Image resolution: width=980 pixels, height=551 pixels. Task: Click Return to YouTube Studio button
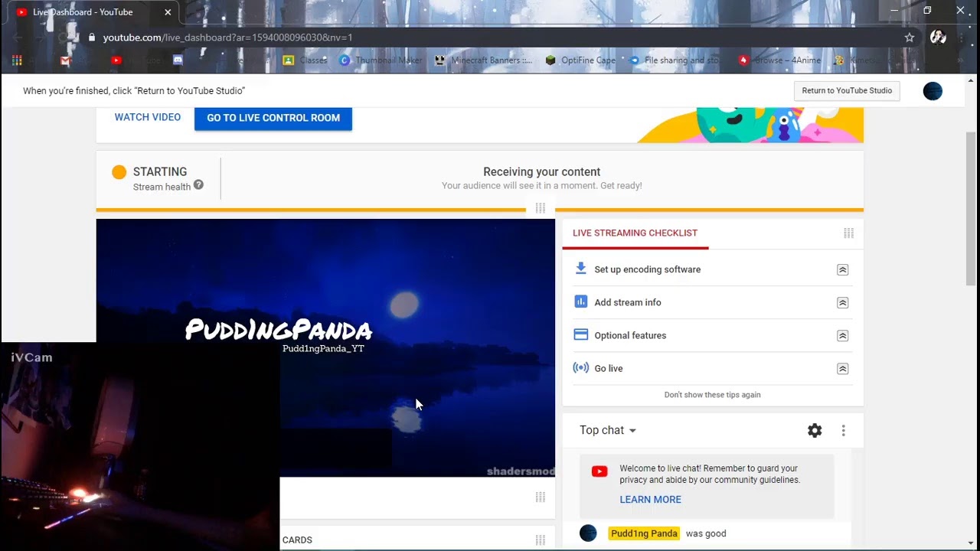point(847,90)
